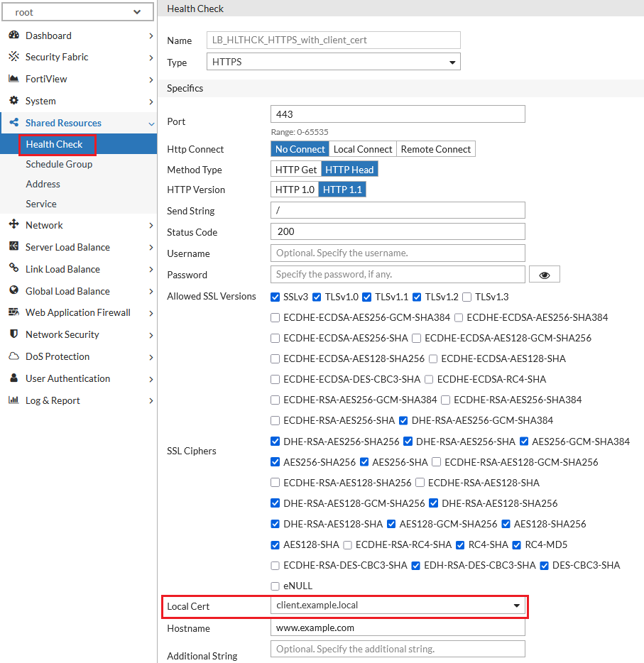Open the Type HTTPS dropdown
644x663 pixels.
[333, 62]
